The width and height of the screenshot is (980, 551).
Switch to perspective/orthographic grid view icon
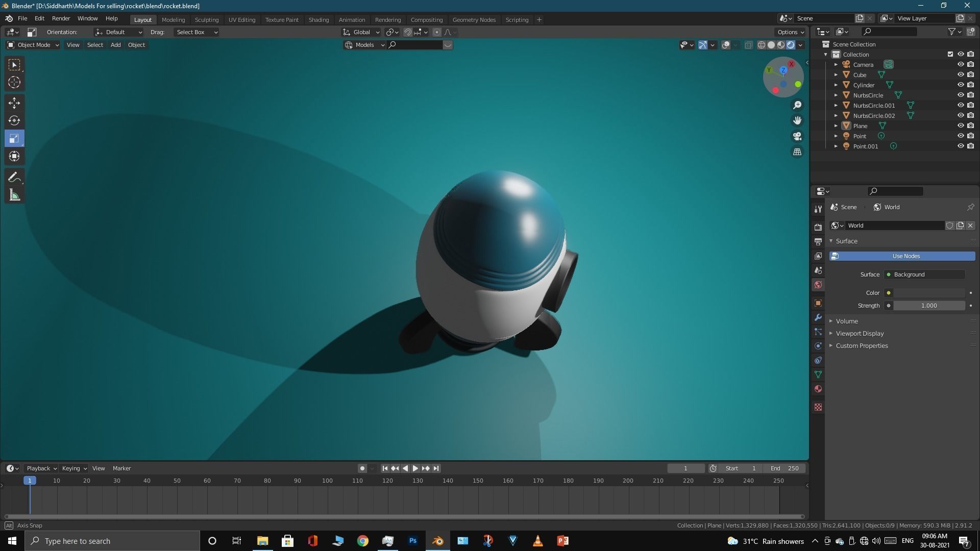(797, 152)
